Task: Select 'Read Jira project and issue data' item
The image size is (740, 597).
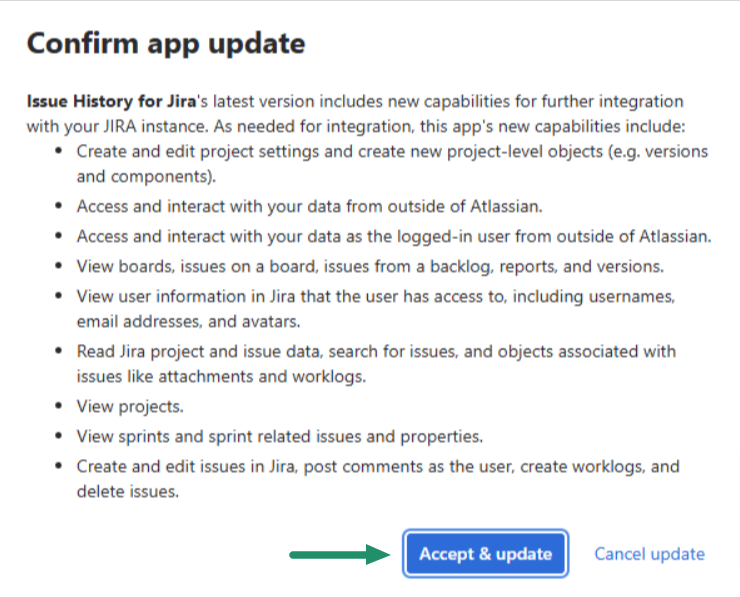Action: point(377,364)
